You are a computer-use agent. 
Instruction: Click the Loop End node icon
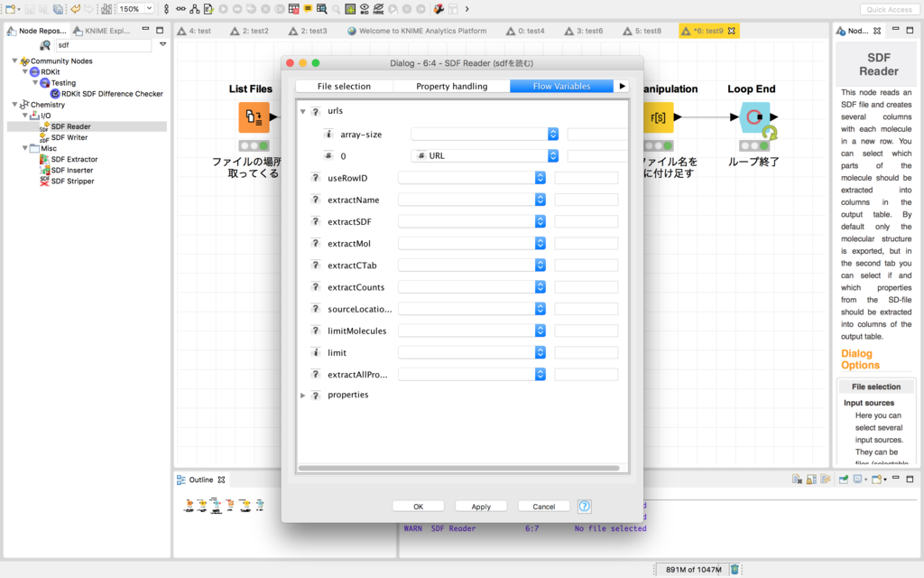(x=755, y=117)
